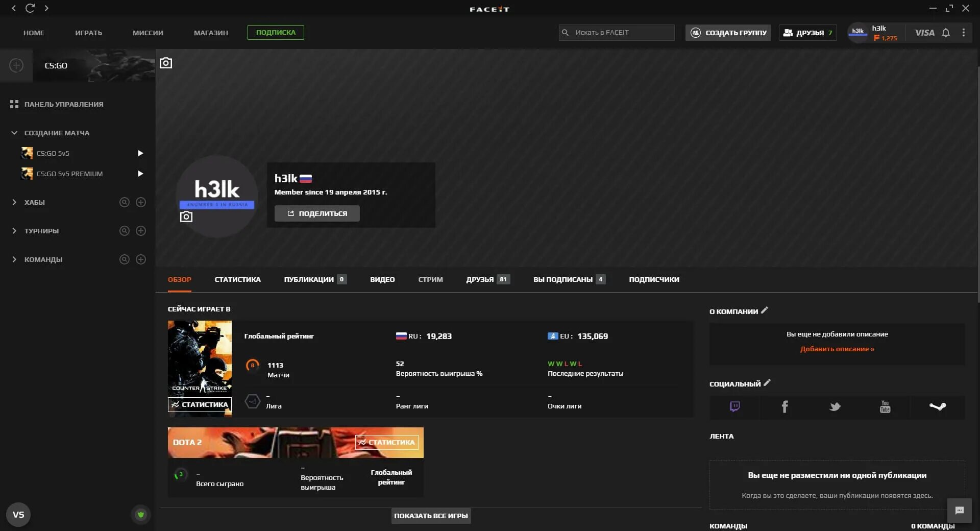Switch to the Друзья 81 tab
This screenshot has width=980, height=531.
(x=487, y=279)
